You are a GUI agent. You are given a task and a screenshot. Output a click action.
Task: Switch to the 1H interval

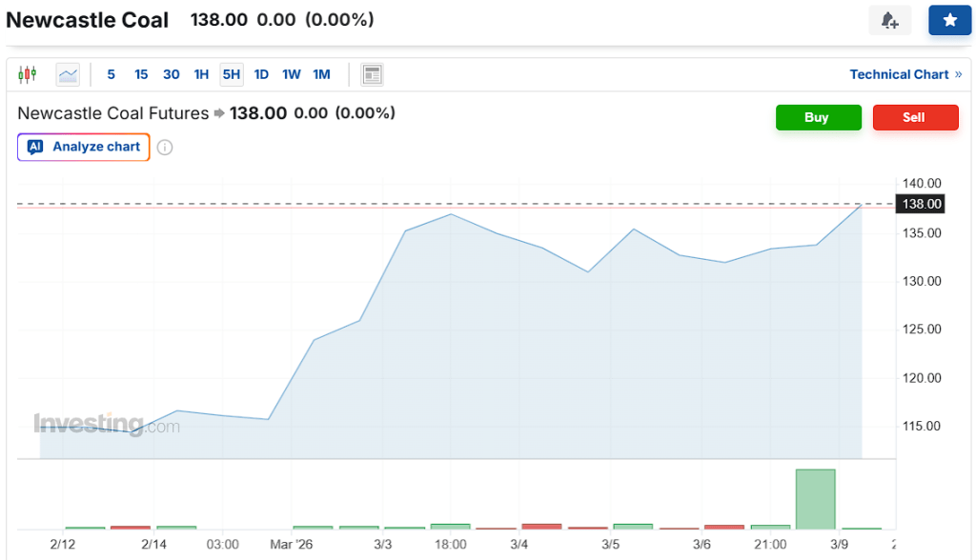click(x=201, y=74)
